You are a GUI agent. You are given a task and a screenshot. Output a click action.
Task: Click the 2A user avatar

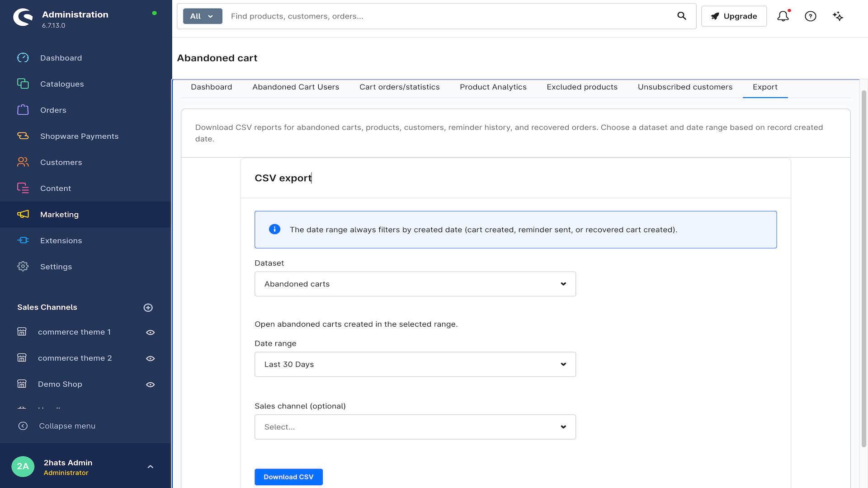click(x=23, y=467)
